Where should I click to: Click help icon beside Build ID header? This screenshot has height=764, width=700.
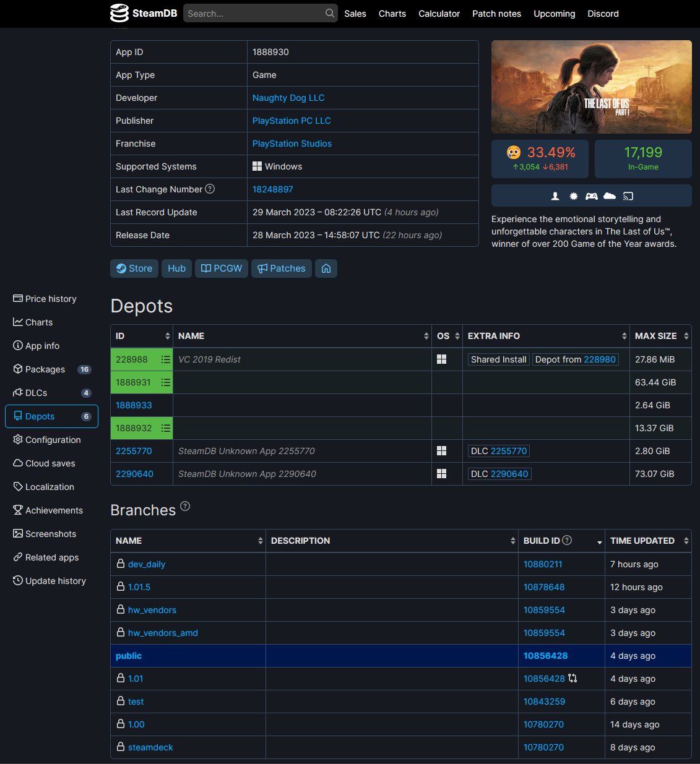coord(567,540)
